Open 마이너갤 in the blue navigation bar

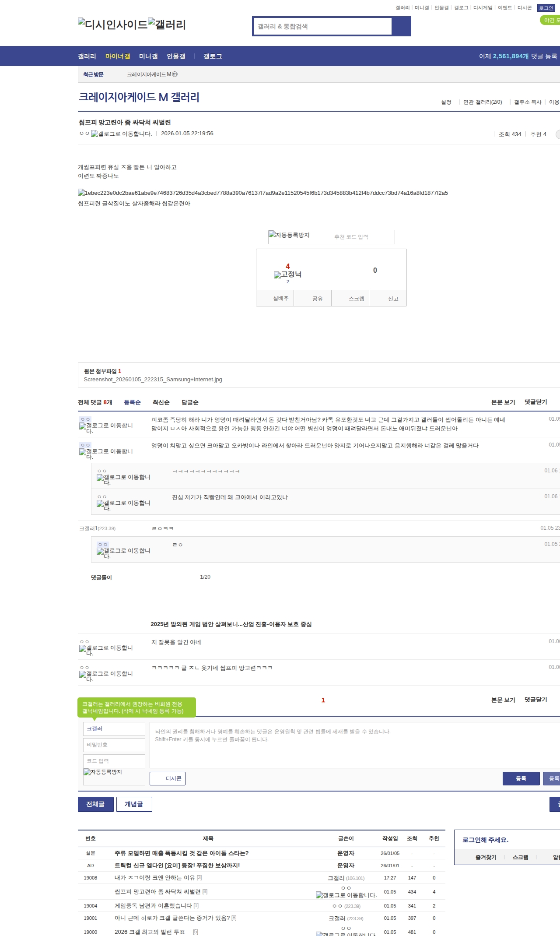click(118, 56)
